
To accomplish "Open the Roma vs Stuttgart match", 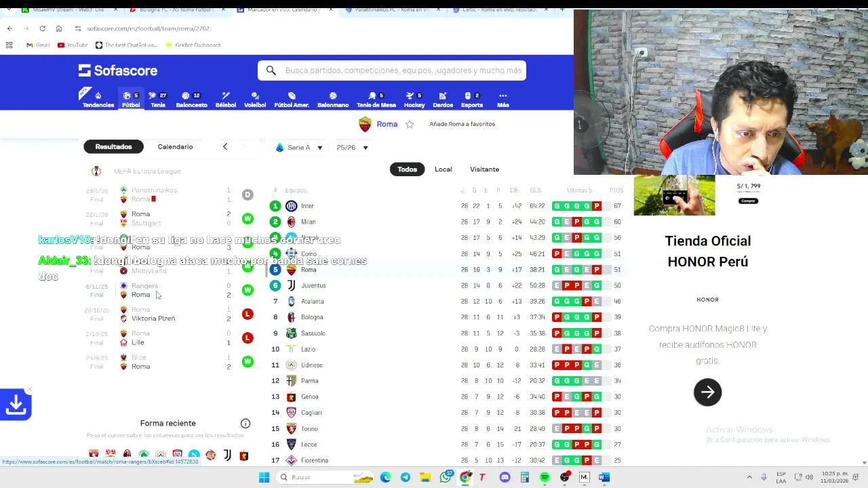I will point(170,218).
